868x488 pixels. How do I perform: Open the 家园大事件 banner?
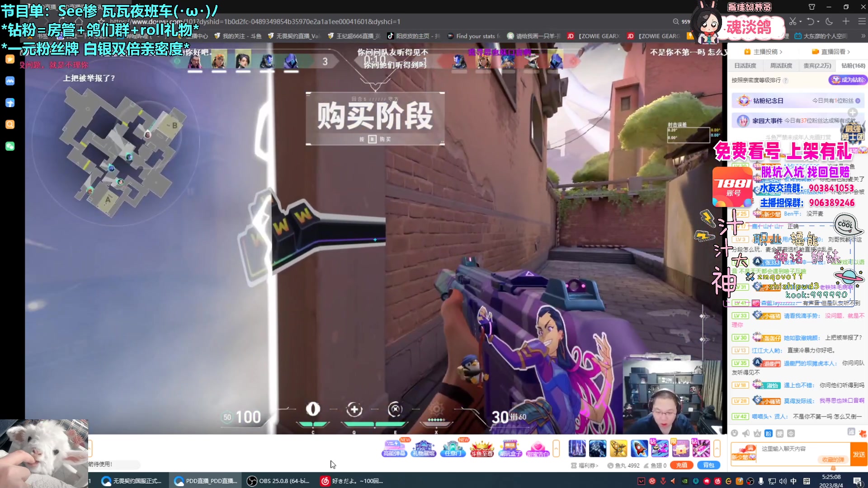coord(798,121)
